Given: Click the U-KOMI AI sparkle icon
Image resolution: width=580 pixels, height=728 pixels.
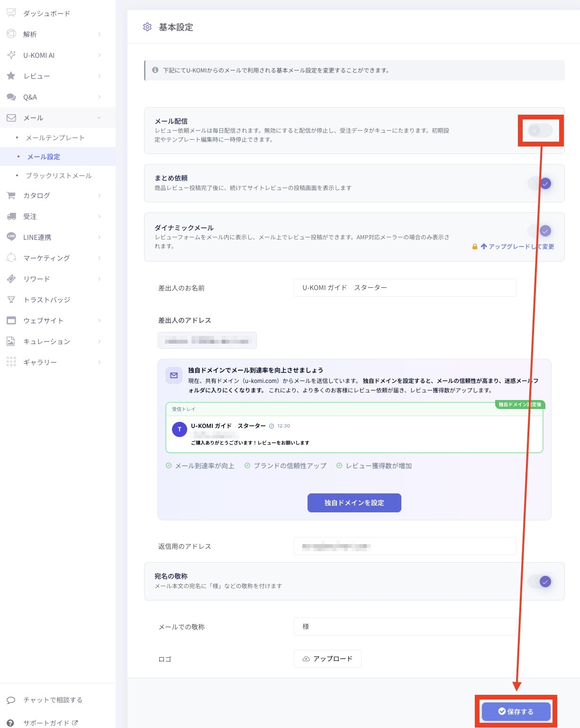Looking at the screenshot, I should 11,55.
